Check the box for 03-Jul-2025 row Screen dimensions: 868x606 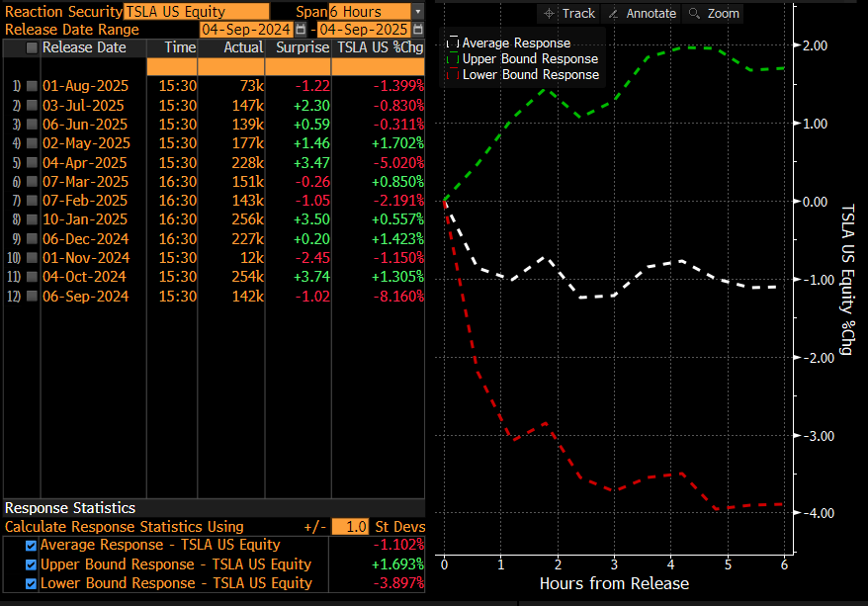32,105
